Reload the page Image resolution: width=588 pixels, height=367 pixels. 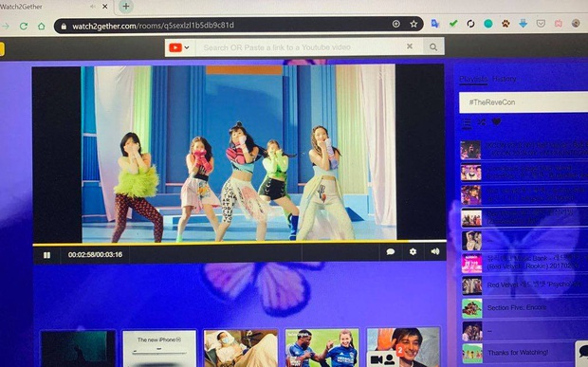pos(24,26)
